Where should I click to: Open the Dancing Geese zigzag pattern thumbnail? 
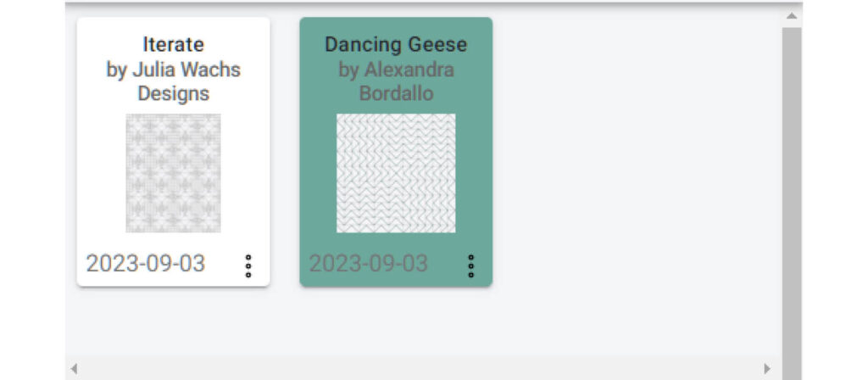click(396, 173)
